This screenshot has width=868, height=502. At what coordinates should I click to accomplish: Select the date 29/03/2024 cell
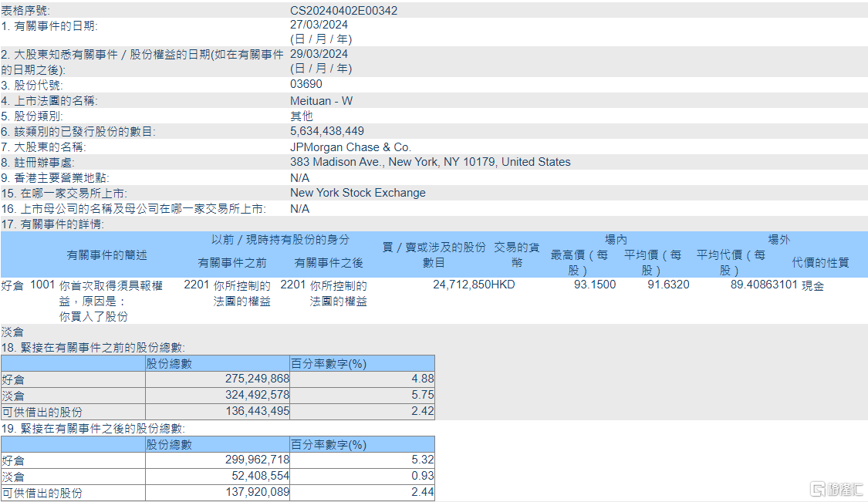click(319, 54)
